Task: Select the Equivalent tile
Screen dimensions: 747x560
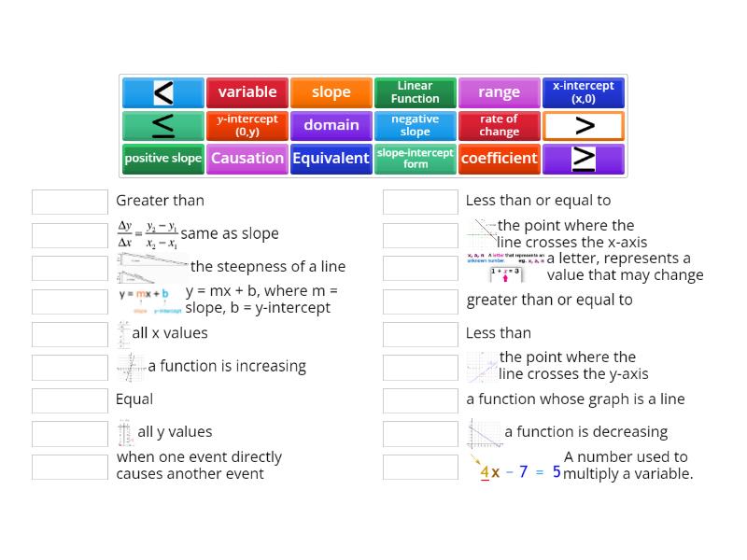Action: tap(331, 159)
